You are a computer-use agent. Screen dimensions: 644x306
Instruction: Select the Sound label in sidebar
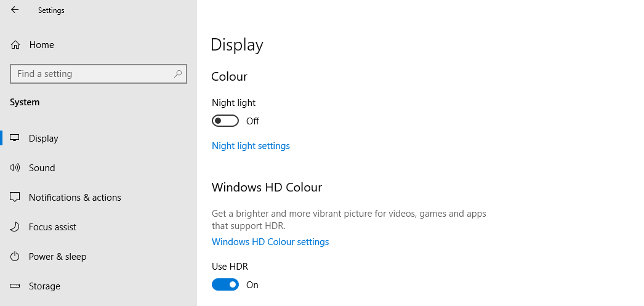click(x=42, y=168)
